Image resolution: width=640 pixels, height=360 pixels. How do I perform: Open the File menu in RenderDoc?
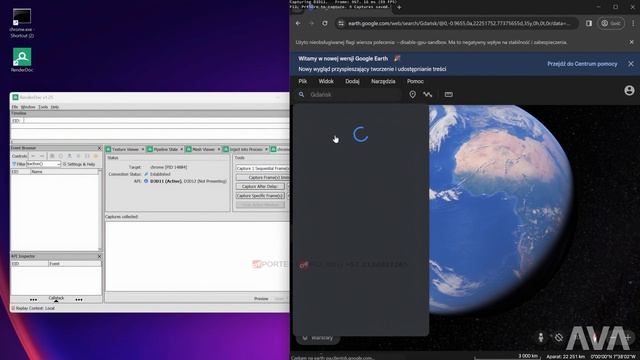(15, 107)
